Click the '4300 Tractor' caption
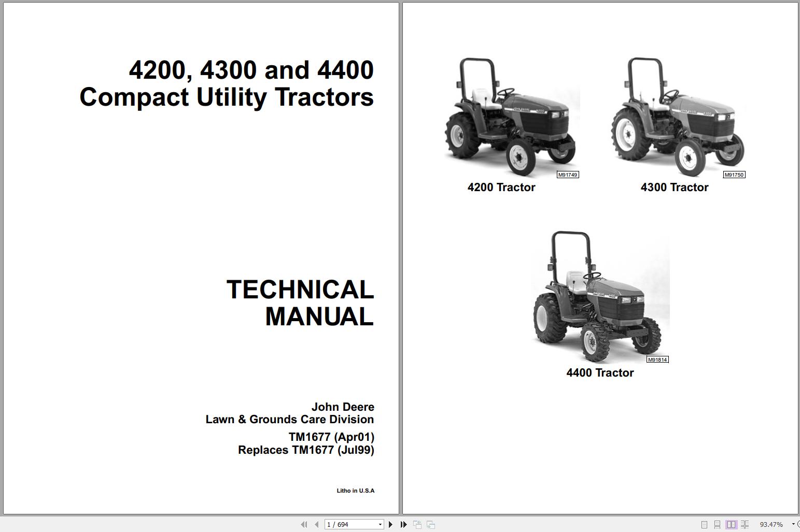This screenshot has width=800, height=532. tap(675, 187)
